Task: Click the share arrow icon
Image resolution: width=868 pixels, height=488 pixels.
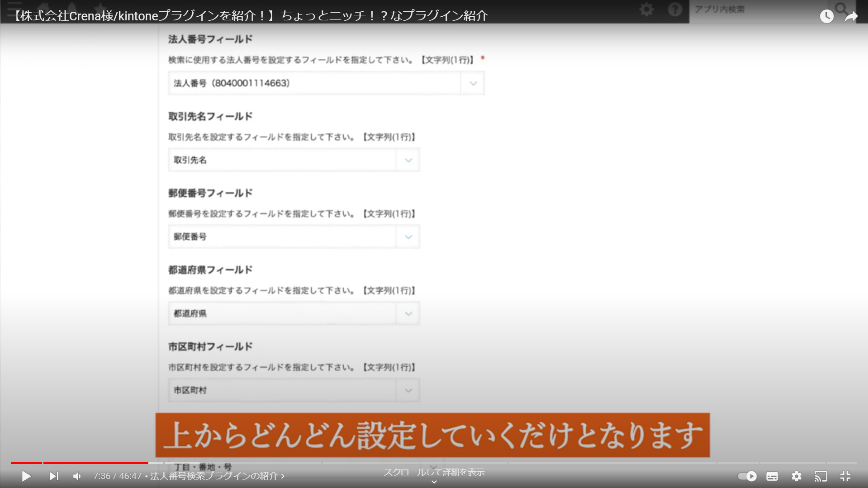Action: (x=851, y=16)
